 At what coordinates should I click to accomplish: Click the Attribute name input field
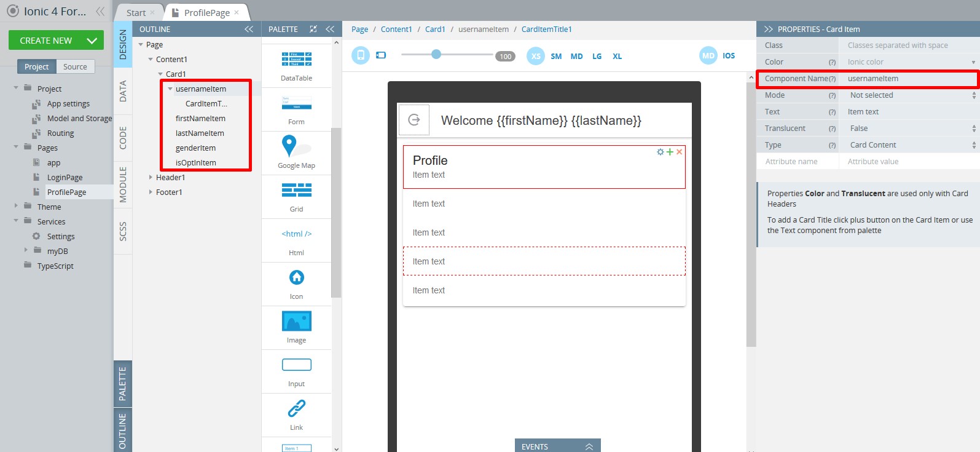coord(798,162)
